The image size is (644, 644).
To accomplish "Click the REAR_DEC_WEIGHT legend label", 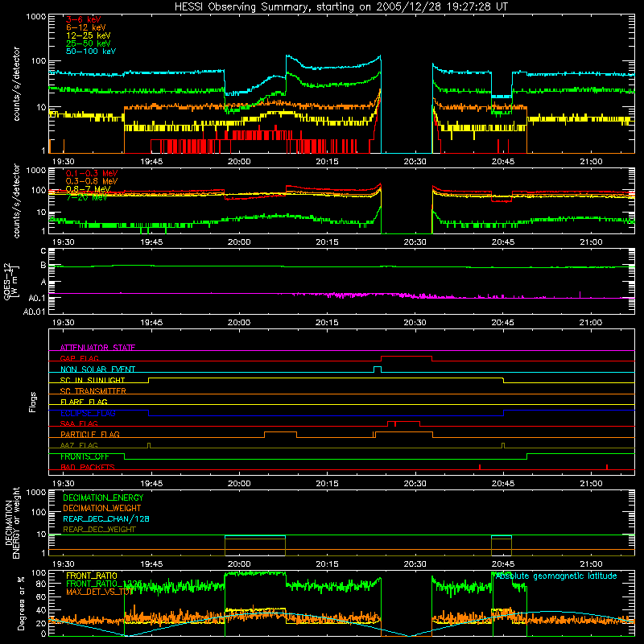I will tap(99, 530).
